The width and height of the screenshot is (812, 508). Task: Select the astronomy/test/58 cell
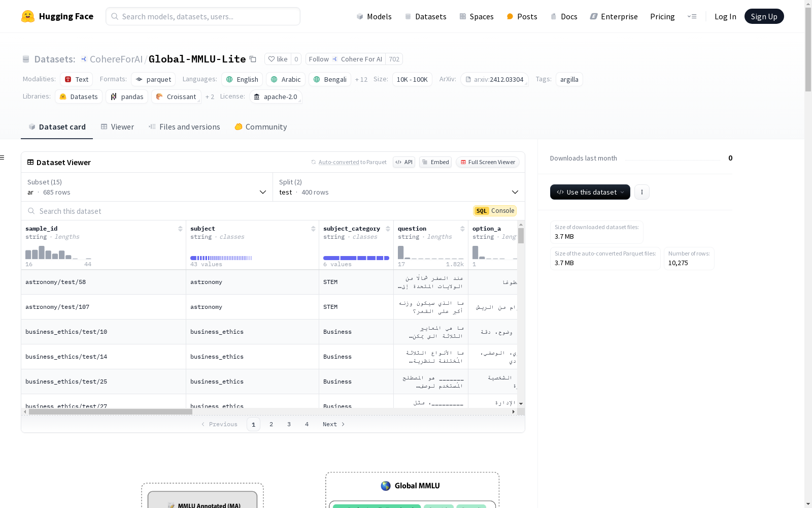pyautogui.click(x=104, y=282)
